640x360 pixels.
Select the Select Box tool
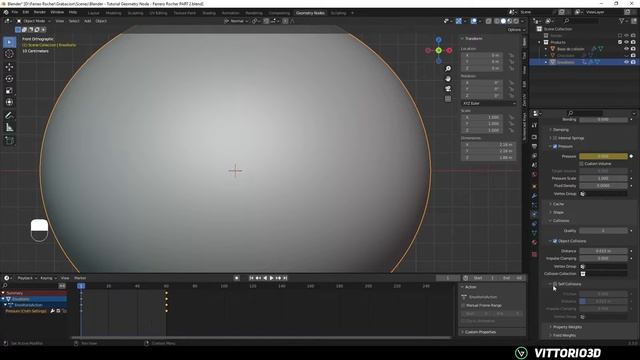coord(9,42)
